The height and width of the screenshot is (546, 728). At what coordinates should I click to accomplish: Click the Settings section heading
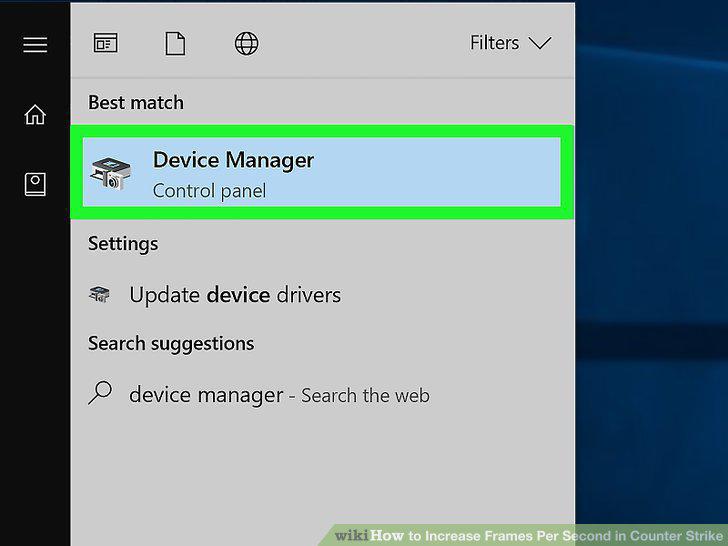click(x=123, y=244)
